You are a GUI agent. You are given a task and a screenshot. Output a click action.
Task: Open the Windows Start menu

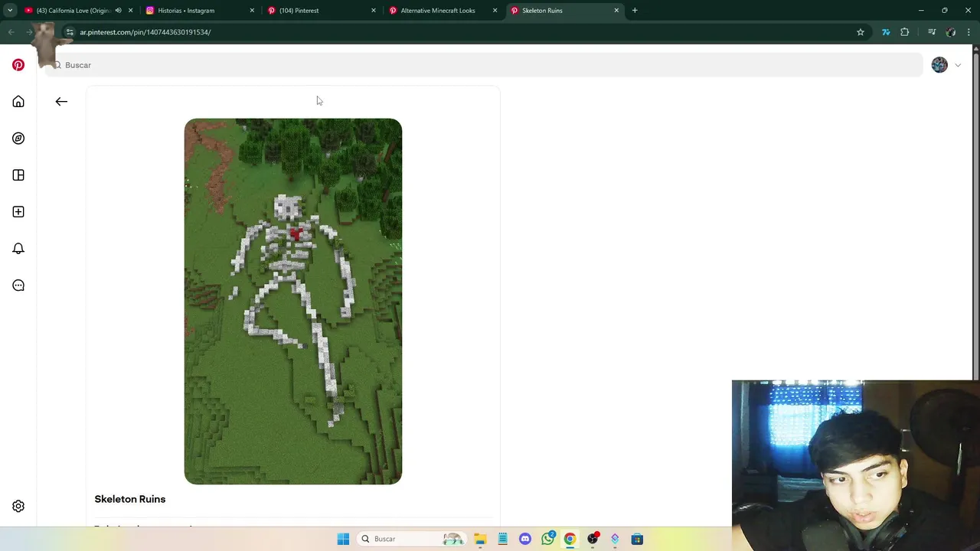[343, 539]
